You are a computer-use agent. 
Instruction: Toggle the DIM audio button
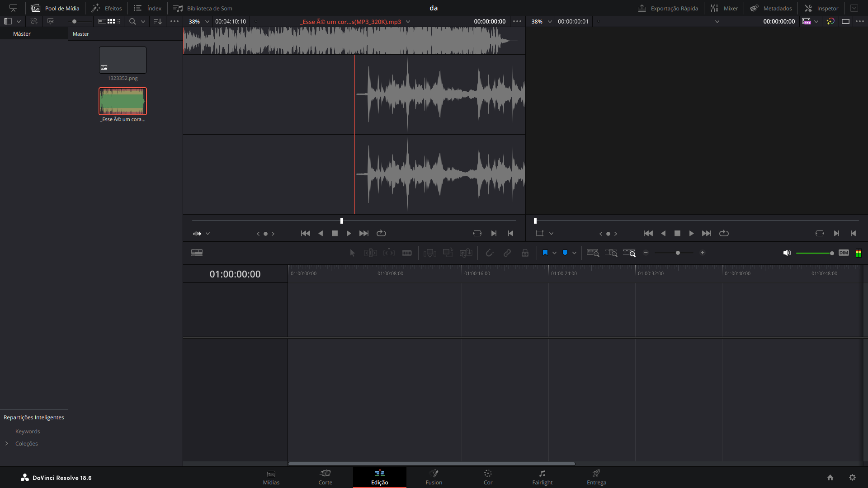(844, 253)
